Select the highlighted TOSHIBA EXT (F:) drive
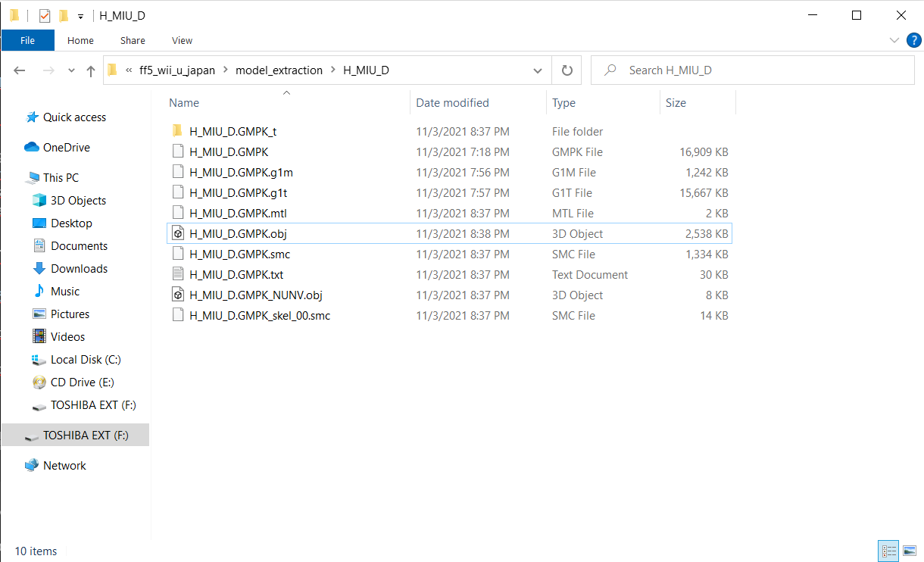924x562 pixels. click(x=76, y=436)
